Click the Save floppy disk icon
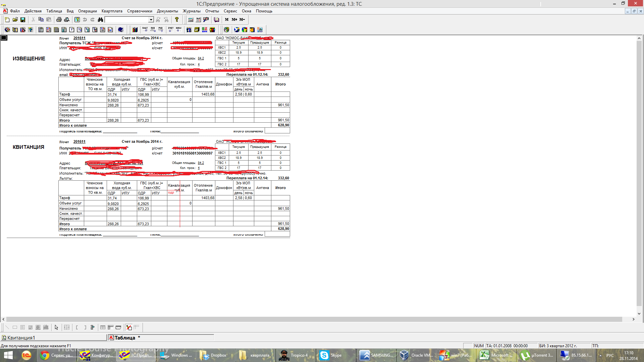This screenshot has height=362, width=644. (23, 20)
